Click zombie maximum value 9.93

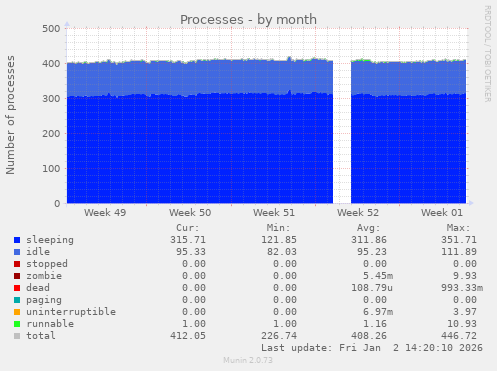[x=465, y=276]
